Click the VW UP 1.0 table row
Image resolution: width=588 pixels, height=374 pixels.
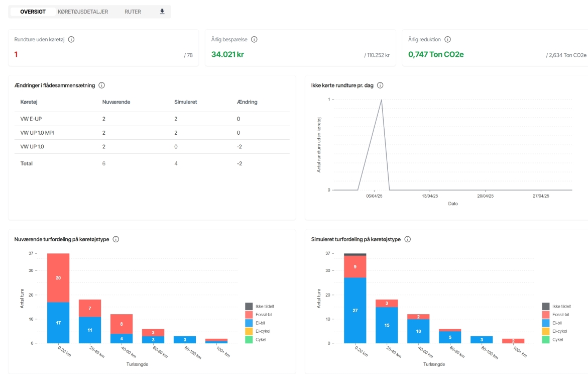(152, 147)
